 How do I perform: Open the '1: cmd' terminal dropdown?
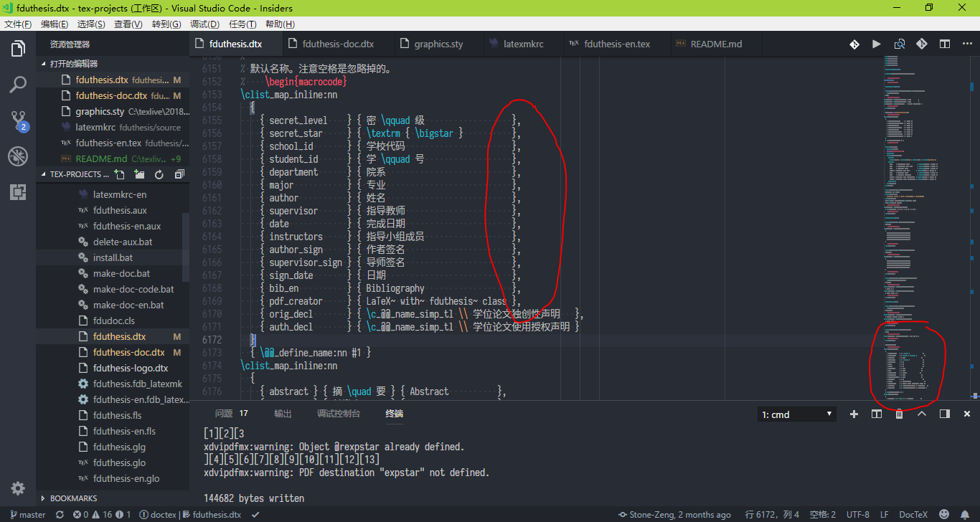(x=796, y=414)
